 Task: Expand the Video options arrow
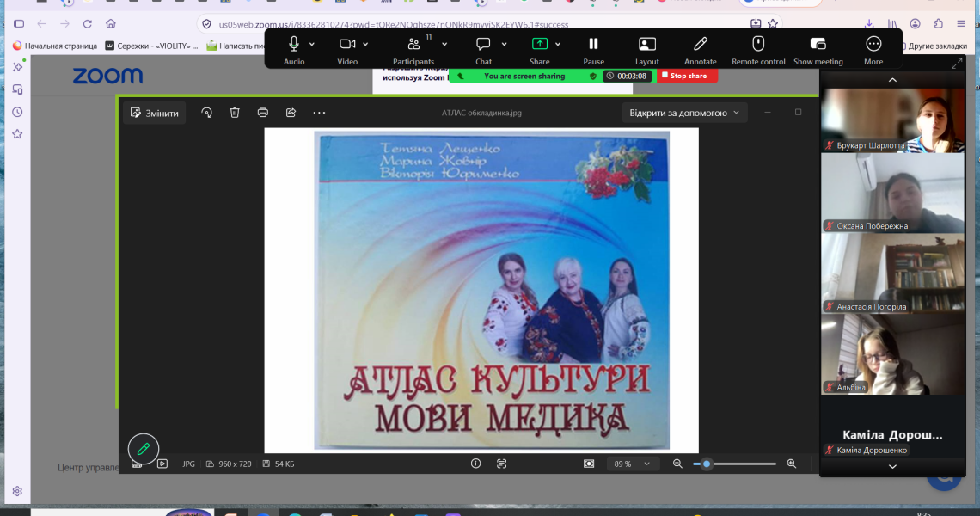(x=365, y=45)
